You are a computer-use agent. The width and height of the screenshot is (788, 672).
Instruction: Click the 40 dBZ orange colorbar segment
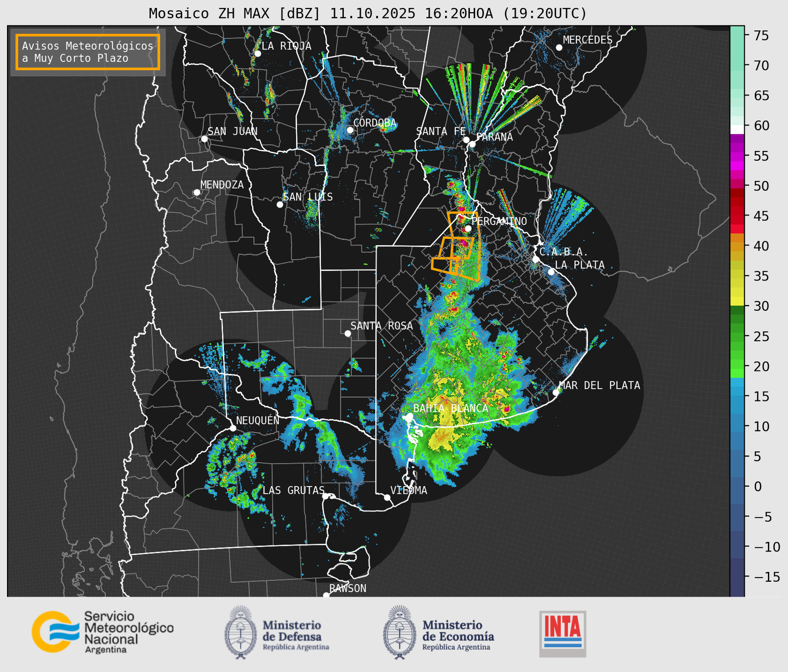[737, 246]
